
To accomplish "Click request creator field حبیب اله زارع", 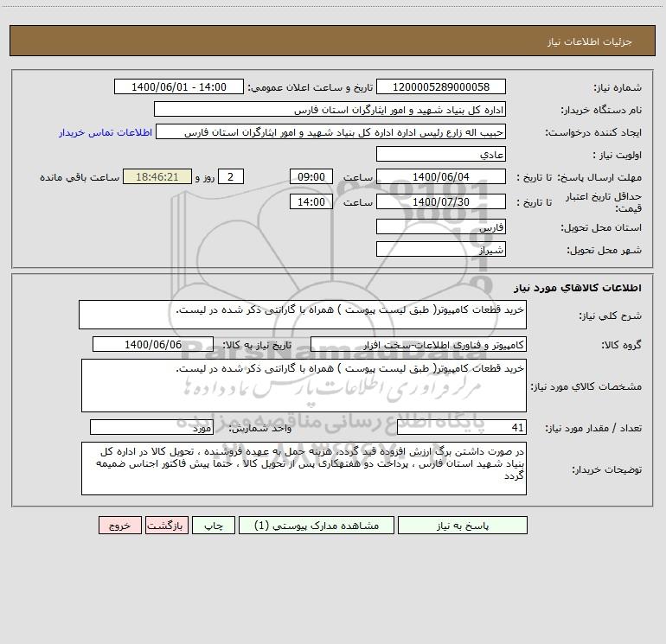I will [330, 131].
